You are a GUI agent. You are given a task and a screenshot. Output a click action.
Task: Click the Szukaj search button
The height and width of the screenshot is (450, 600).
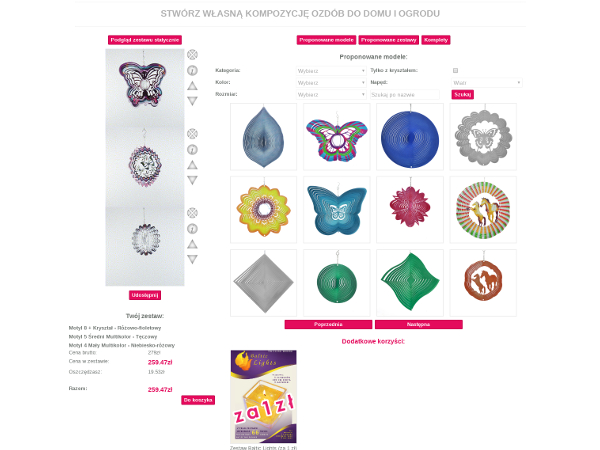(x=463, y=95)
